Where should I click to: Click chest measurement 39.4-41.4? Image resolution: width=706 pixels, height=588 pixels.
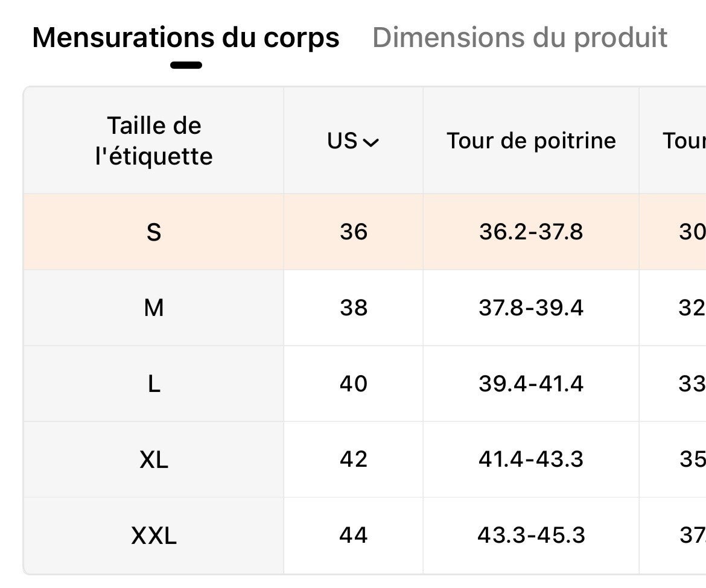coord(531,384)
